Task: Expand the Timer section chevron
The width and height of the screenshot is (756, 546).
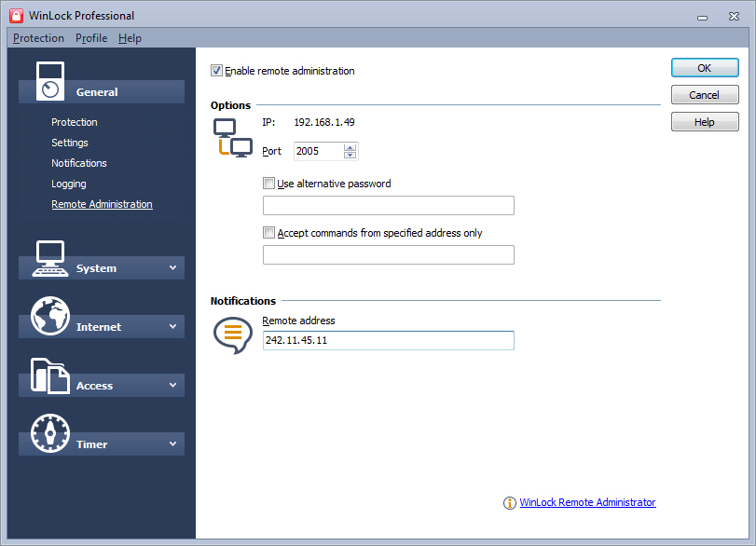Action: [172, 444]
